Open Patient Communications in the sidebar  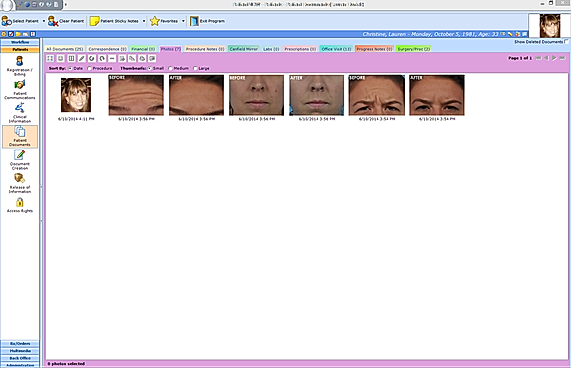click(20, 90)
